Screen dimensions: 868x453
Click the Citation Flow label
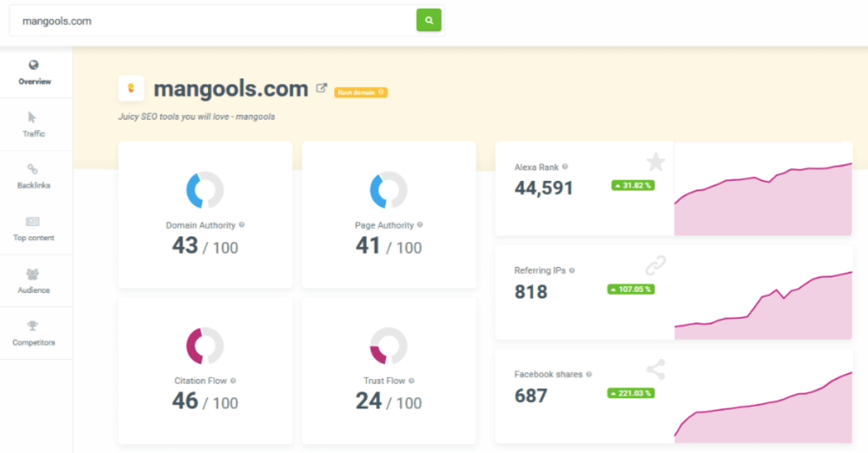coord(200,381)
